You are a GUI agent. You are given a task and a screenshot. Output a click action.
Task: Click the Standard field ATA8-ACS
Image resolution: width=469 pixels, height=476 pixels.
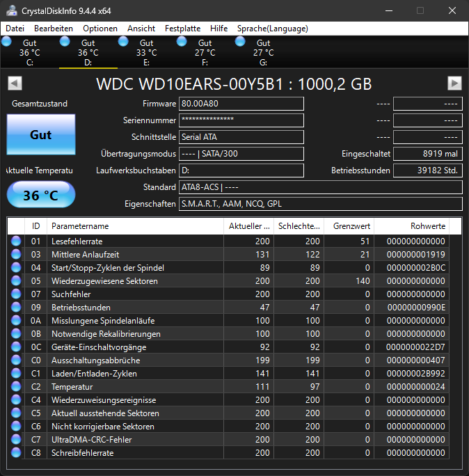coord(321,187)
